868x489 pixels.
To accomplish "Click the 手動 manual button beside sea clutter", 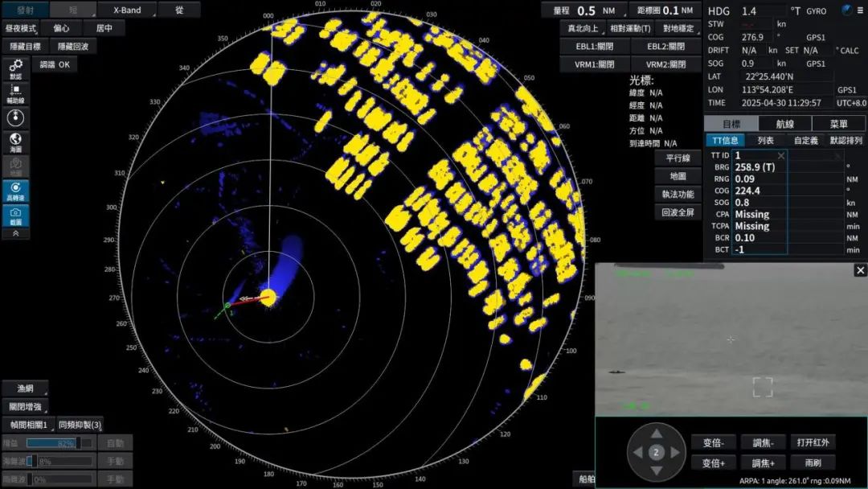I will [x=115, y=462].
